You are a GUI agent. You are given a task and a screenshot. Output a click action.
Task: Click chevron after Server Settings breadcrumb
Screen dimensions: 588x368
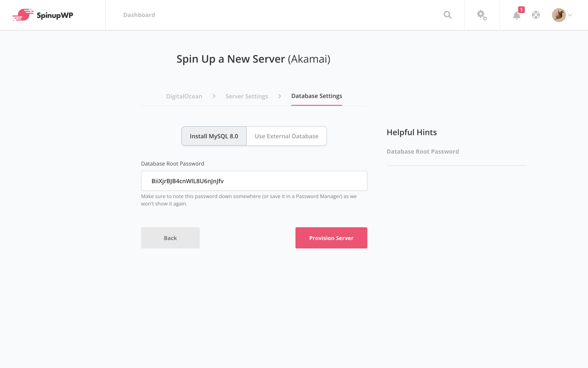pos(280,96)
